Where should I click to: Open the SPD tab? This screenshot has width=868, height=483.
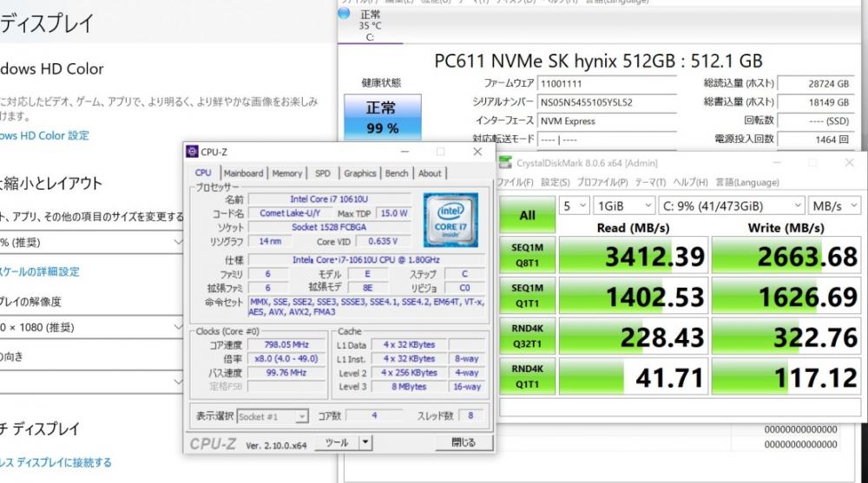click(323, 173)
